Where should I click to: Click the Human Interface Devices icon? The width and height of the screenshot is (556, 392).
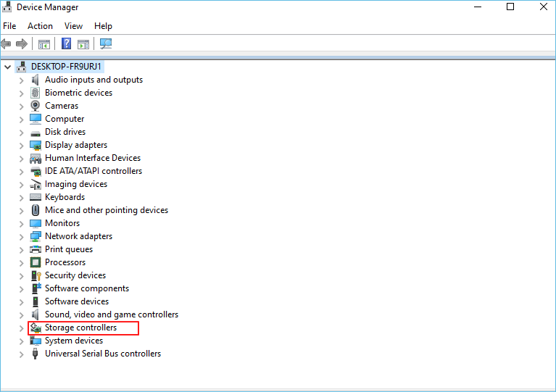[35, 158]
